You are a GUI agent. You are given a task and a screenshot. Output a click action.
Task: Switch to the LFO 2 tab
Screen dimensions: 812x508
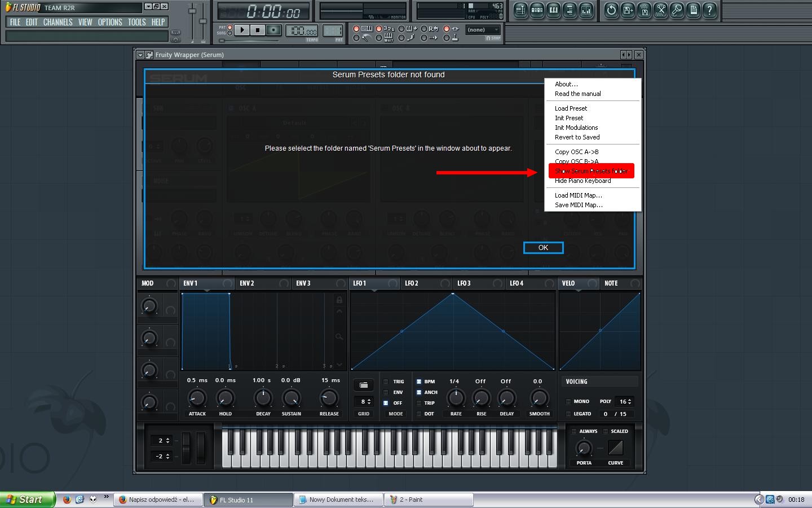(427, 283)
